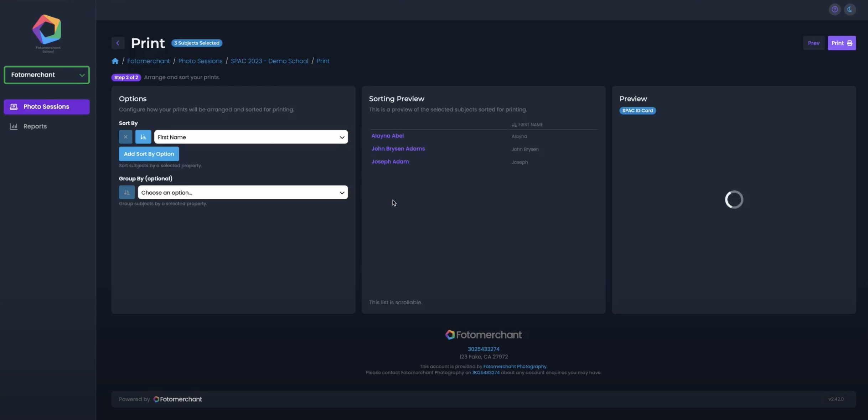Select subject Joseph Adam
Viewport: 868px width, 420px height.
pos(390,162)
